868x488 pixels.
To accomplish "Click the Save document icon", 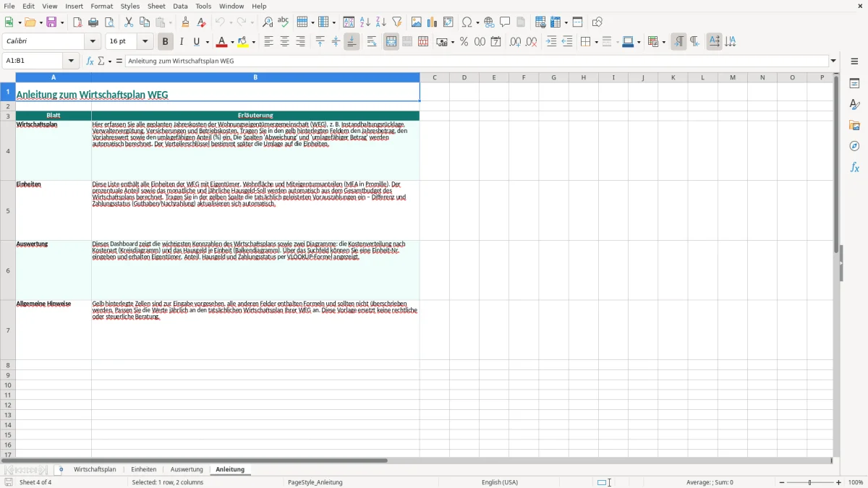I will pyautogui.click(x=51, y=22).
